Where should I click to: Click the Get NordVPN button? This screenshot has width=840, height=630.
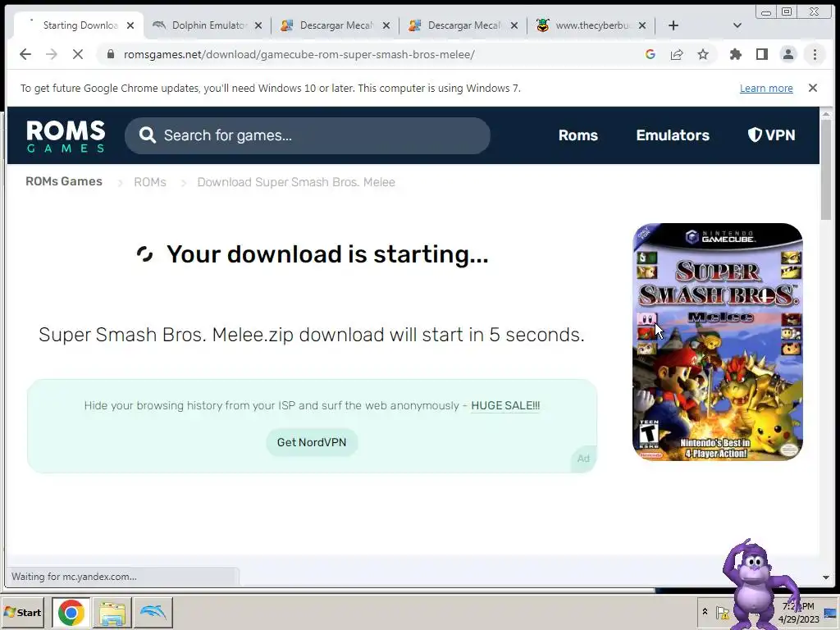click(x=312, y=442)
